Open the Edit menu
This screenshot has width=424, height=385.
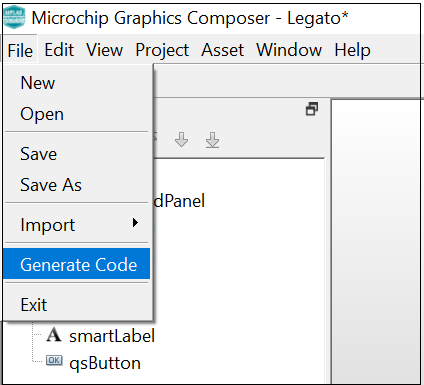[59, 50]
